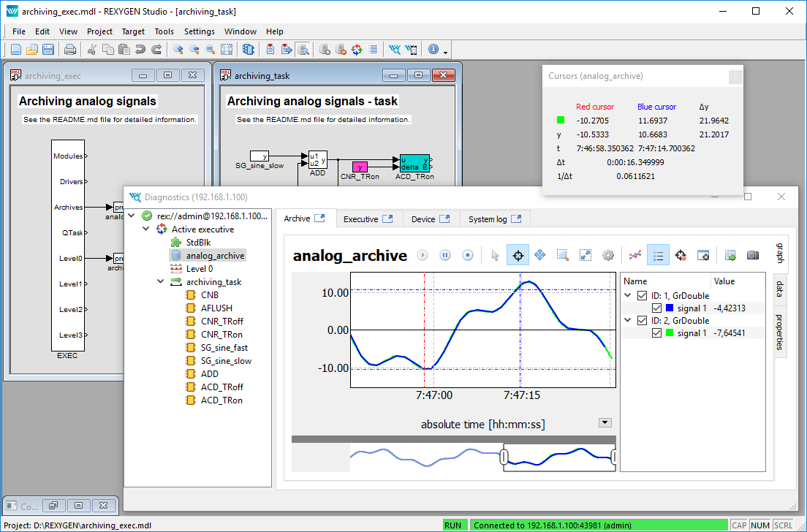Uncheck the ID: 1, GrDouble checkbox
The width and height of the screenshot is (807, 532).
click(642, 295)
